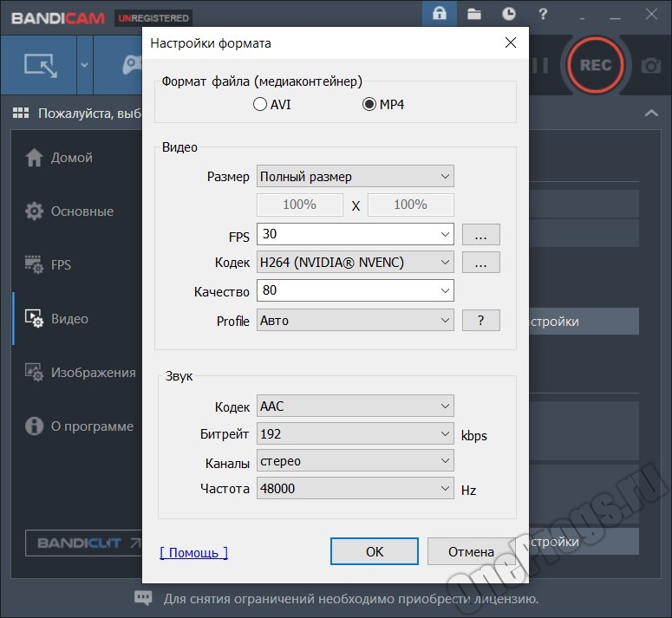Select the AVI radio button
Viewport: 672px width, 618px height.
(260, 105)
